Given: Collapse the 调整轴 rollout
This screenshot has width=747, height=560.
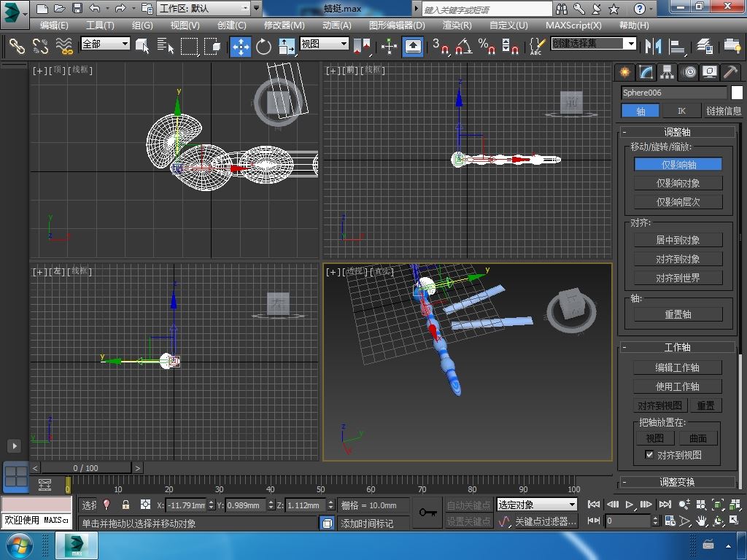Looking at the screenshot, I should pos(677,132).
